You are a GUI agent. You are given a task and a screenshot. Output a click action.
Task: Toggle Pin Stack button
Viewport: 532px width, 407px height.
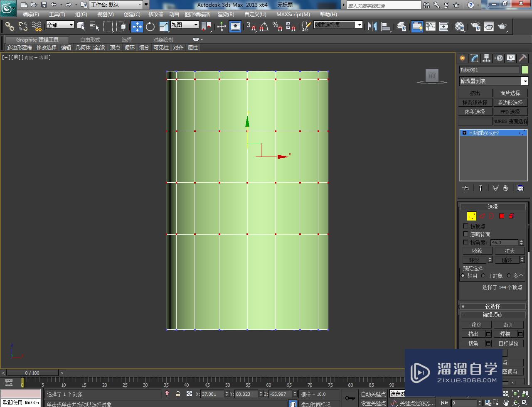(x=465, y=188)
